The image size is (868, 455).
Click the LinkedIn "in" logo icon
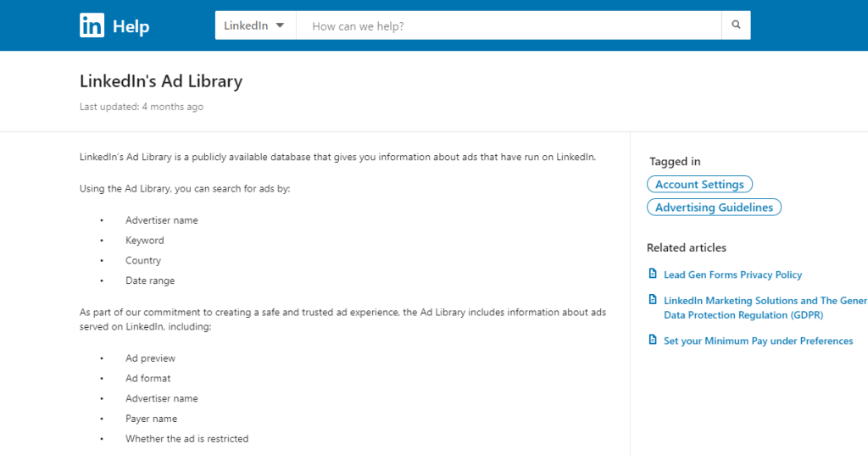tap(92, 25)
